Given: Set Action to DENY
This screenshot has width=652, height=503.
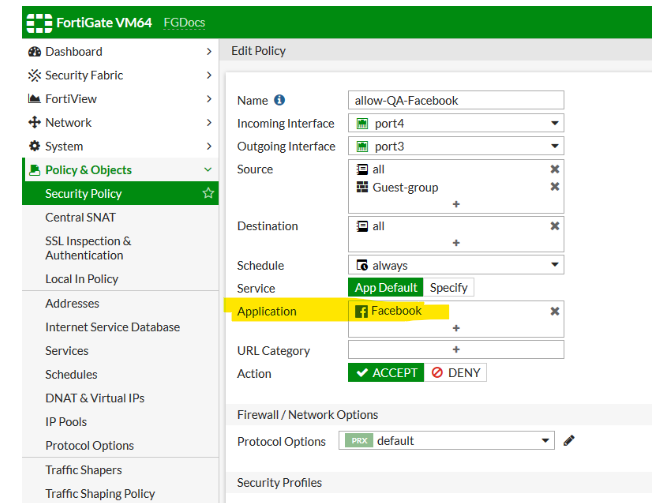Looking at the screenshot, I should [x=455, y=372].
